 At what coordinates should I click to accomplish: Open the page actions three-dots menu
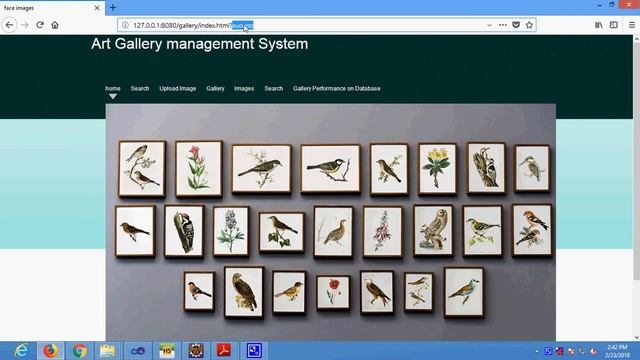click(503, 25)
